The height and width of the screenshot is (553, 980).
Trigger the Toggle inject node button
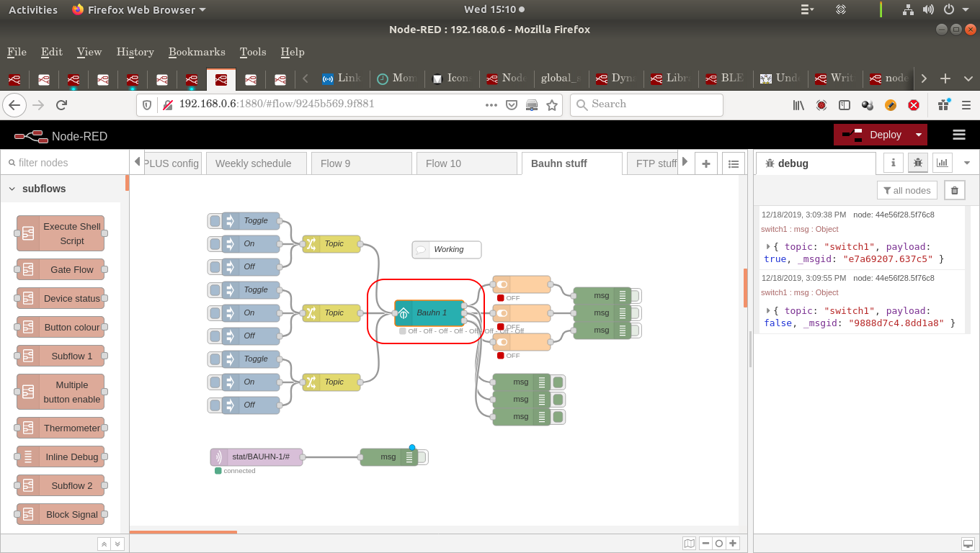[214, 221]
